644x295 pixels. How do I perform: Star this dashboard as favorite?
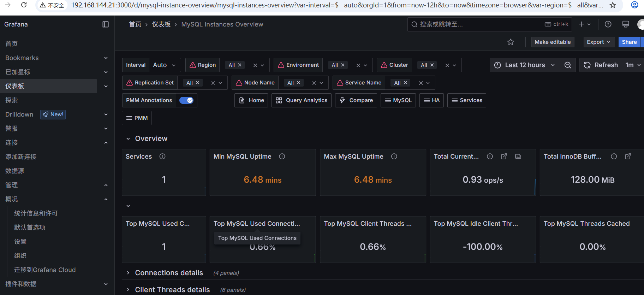pyautogui.click(x=511, y=42)
